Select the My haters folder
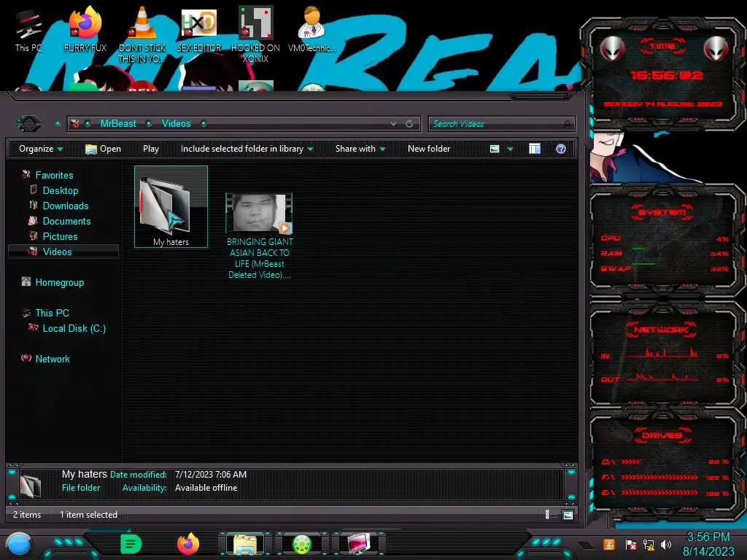Image resolution: width=747 pixels, height=560 pixels. click(171, 206)
